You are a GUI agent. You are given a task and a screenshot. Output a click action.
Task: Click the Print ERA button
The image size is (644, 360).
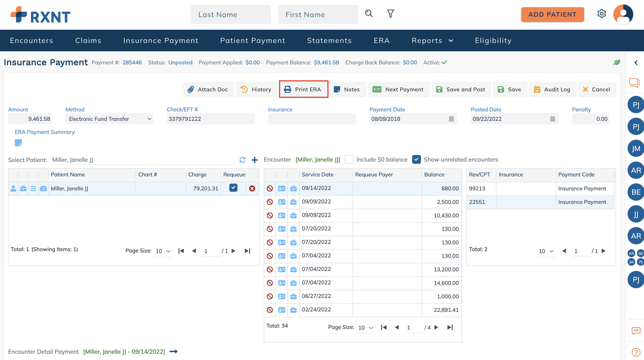(303, 90)
